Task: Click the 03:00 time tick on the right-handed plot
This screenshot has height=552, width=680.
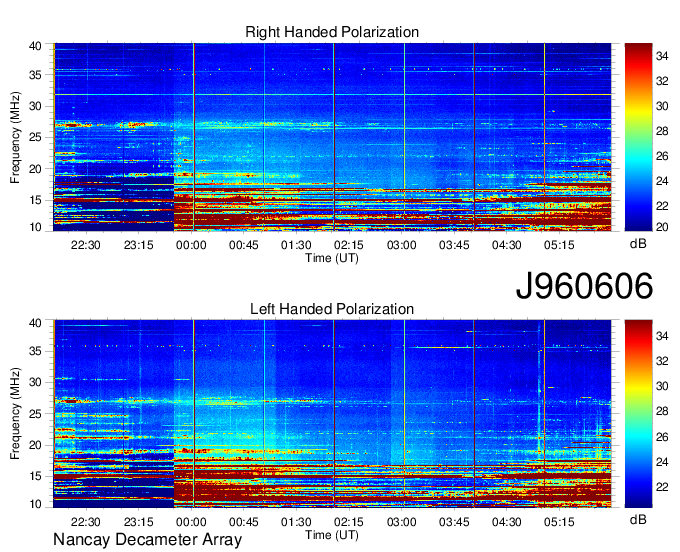Action: tap(402, 245)
